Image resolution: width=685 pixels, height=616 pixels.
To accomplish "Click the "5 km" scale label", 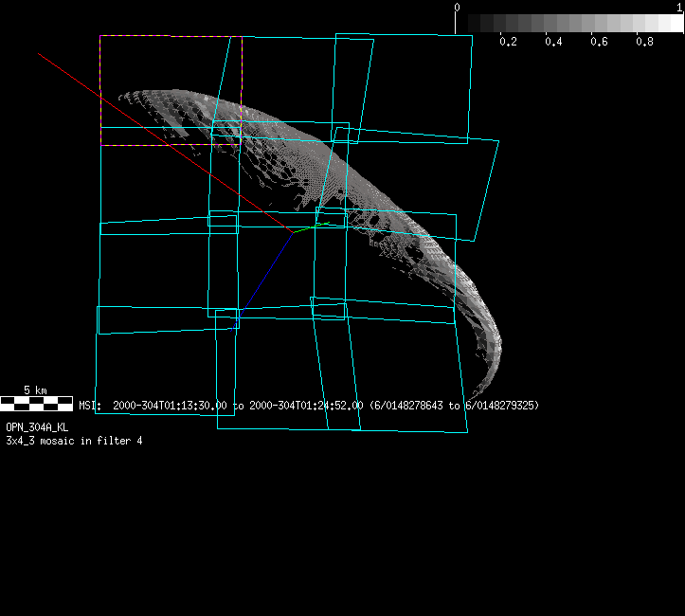I will 35,390.
